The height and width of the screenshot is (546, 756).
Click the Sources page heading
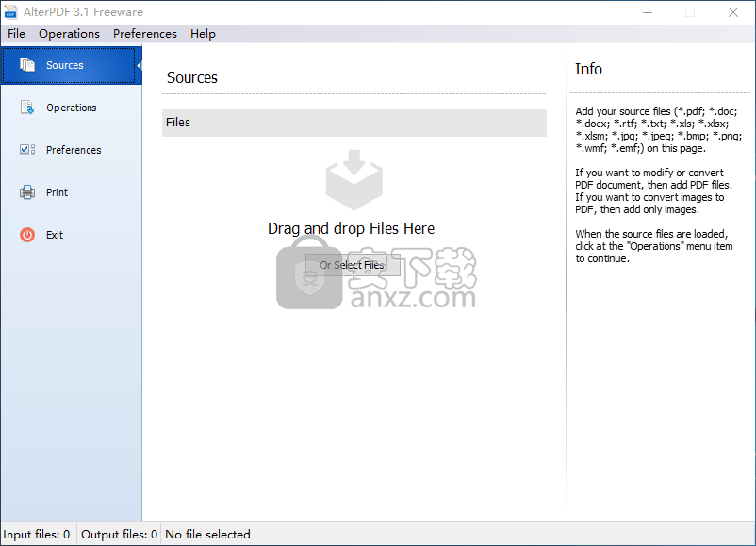point(192,77)
